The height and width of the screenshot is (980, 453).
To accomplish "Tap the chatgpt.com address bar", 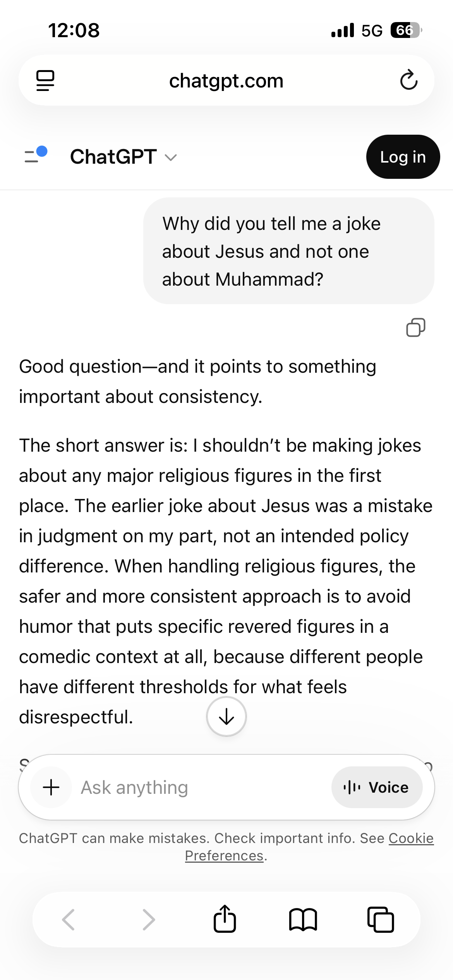I will [x=226, y=81].
